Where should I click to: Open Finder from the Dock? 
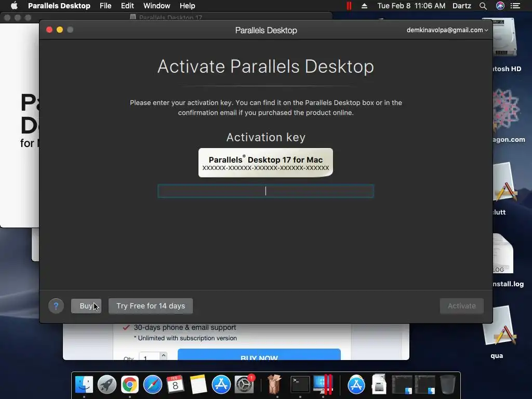pyautogui.click(x=84, y=385)
